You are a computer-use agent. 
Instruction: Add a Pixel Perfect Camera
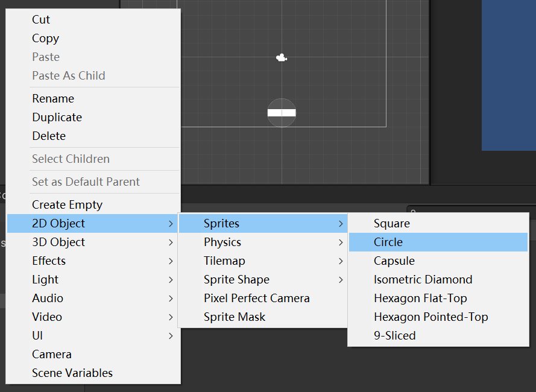[256, 299]
